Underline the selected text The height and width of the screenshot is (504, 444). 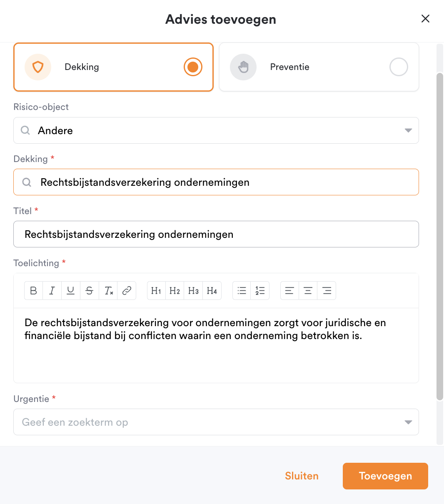pos(71,291)
